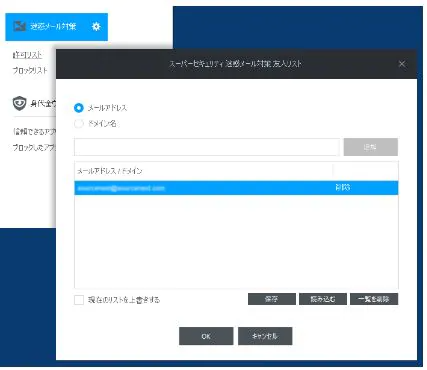Confirm with the OK button
The height and width of the screenshot is (370, 427).
(x=206, y=336)
